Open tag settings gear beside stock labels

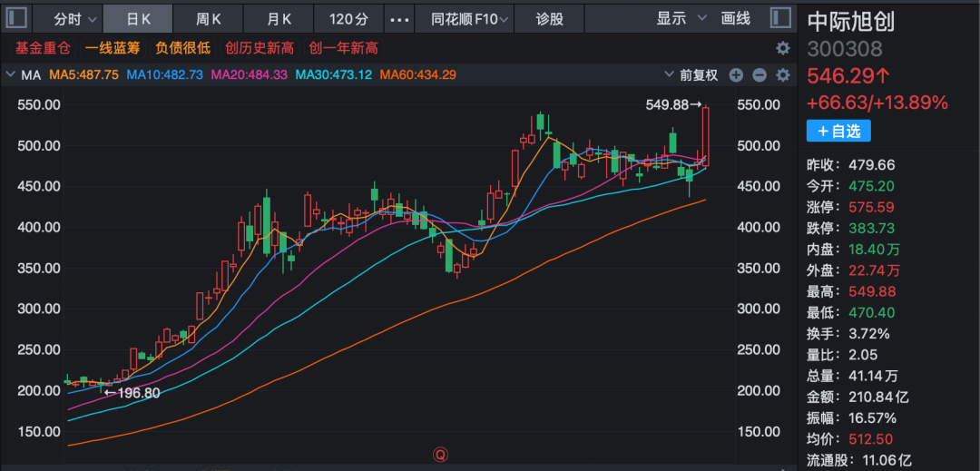782,48
